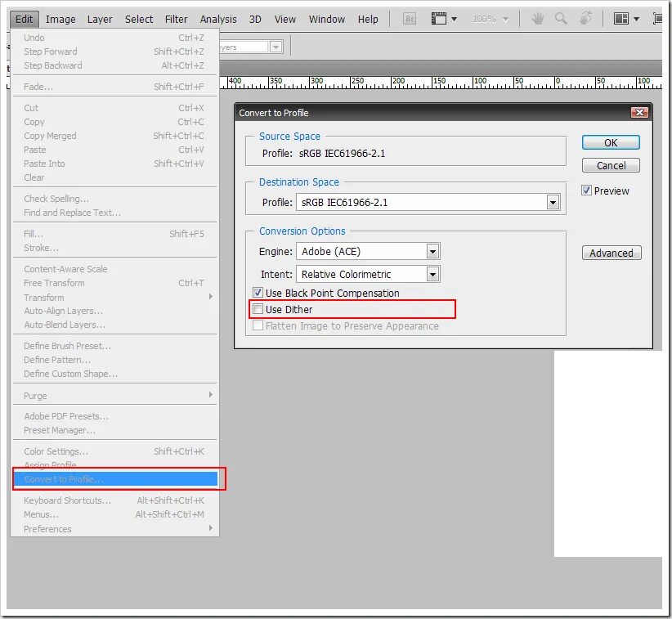
Task: Choose Free Transform menu entry
Action: click(x=115, y=283)
